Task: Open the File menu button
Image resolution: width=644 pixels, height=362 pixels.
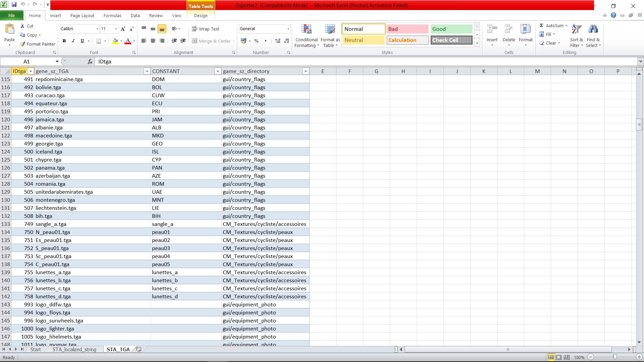Action: tap(11, 15)
